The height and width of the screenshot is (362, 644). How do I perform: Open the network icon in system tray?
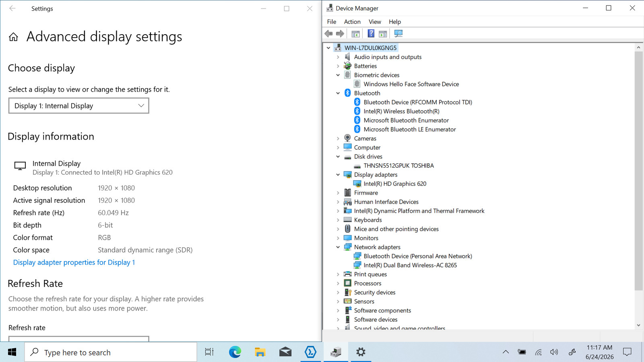point(538,352)
